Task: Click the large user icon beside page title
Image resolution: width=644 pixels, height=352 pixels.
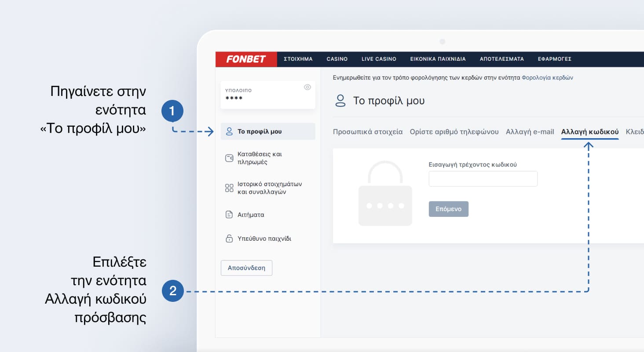Action: pos(340,101)
